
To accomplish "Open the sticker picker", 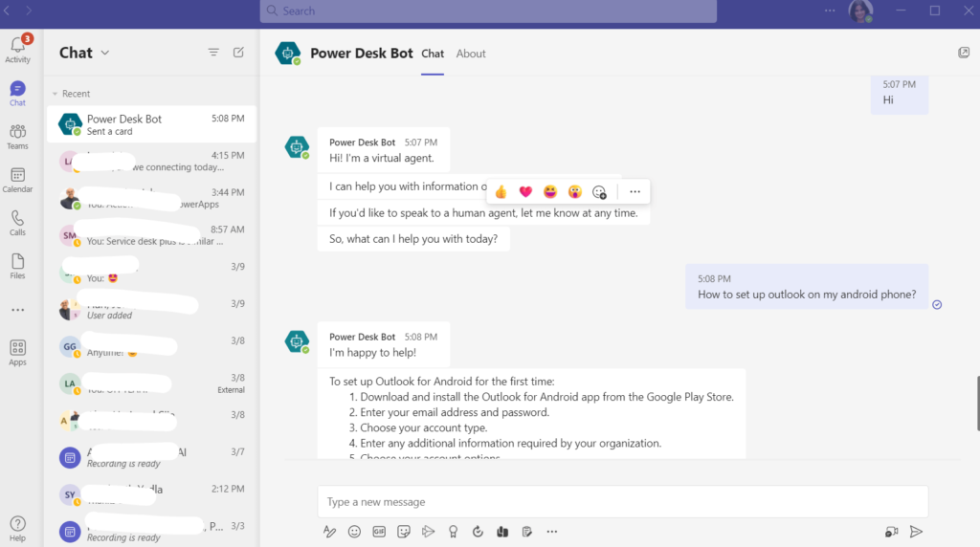I will coord(404,532).
